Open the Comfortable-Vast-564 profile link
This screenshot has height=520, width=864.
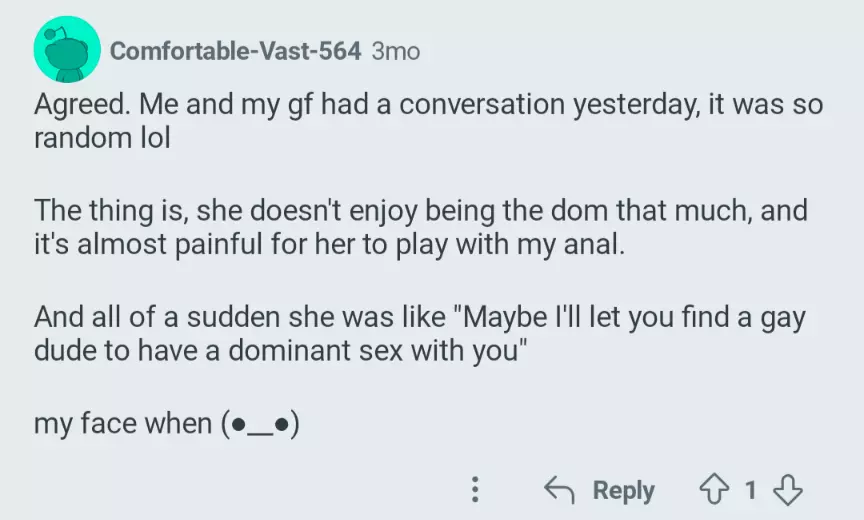235,51
